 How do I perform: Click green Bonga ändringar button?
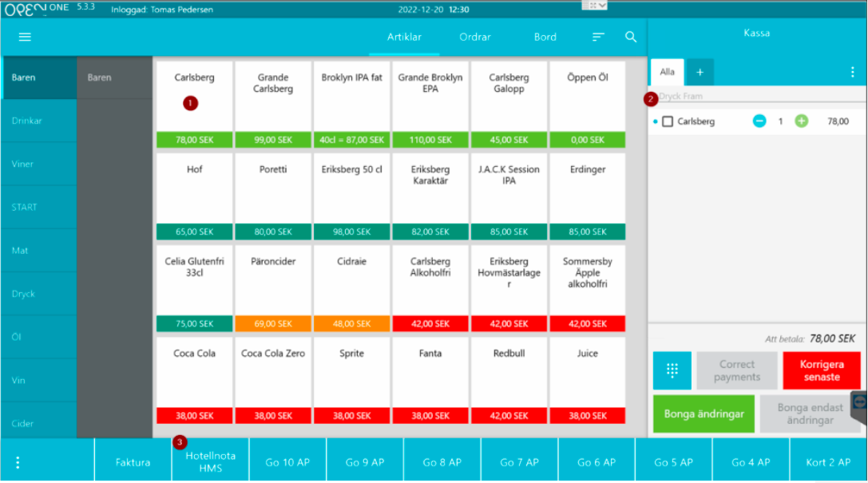click(x=704, y=414)
